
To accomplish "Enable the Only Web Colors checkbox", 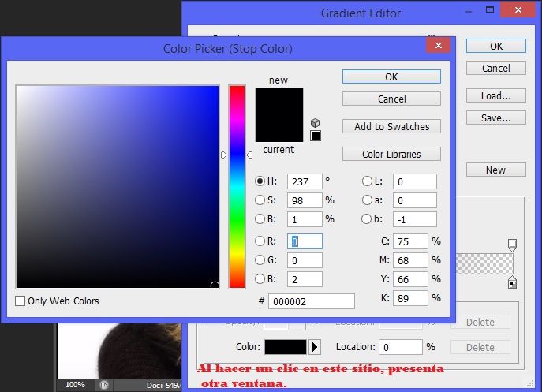I will coord(21,301).
